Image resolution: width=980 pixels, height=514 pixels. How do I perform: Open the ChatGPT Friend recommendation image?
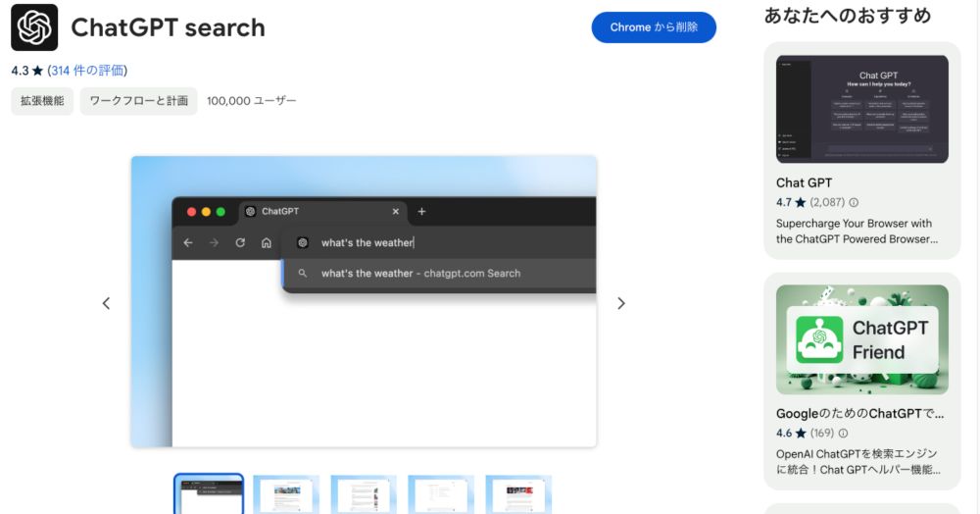click(x=861, y=339)
